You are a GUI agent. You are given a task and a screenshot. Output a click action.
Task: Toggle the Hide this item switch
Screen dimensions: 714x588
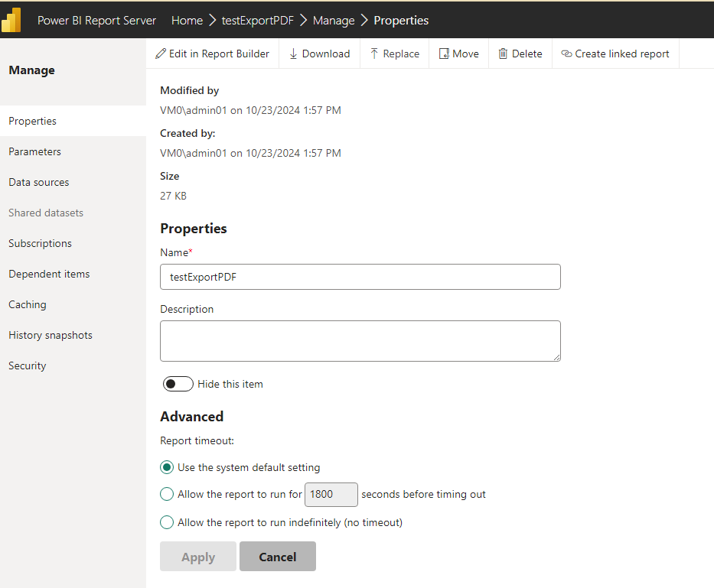(x=178, y=384)
